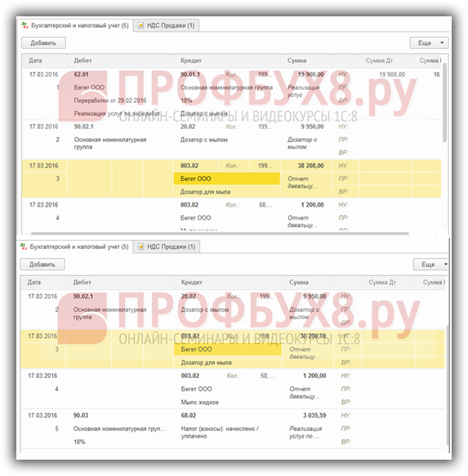The height and width of the screenshot is (476, 468).
Task: Click the upper table vertical scrollbar thumb
Action: (x=444, y=103)
